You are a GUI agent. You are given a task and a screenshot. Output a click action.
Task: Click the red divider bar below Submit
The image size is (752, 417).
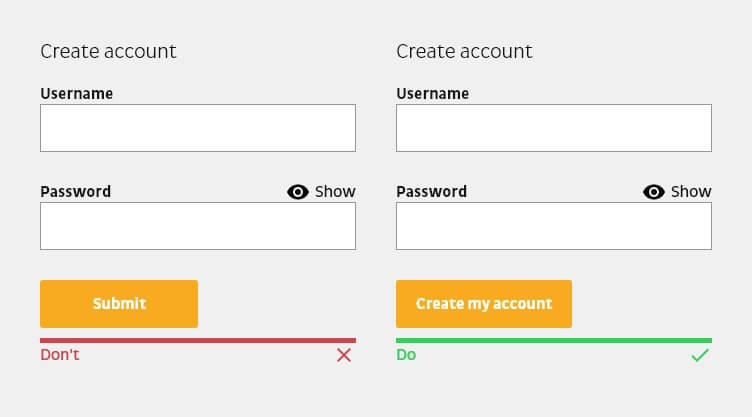click(198, 340)
